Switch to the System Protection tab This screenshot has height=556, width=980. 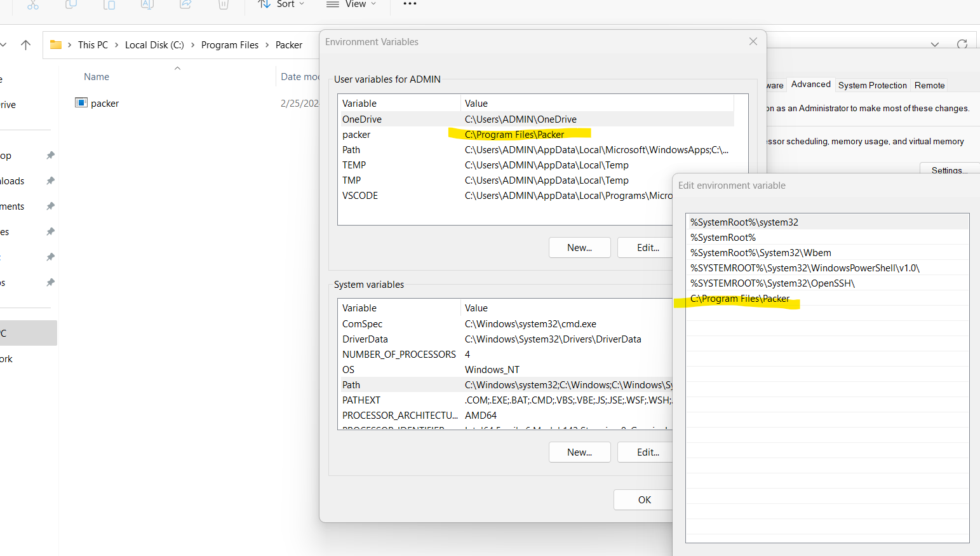pyautogui.click(x=873, y=85)
